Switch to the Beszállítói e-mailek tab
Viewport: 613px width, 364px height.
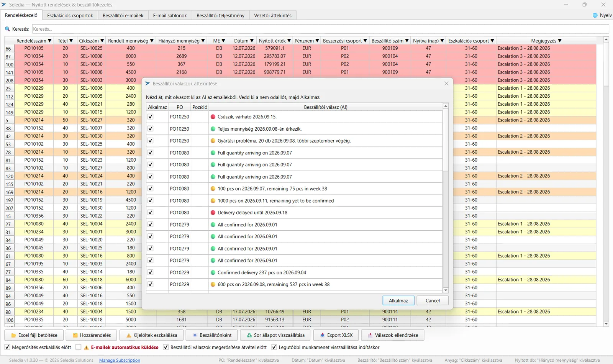pos(123,16)
